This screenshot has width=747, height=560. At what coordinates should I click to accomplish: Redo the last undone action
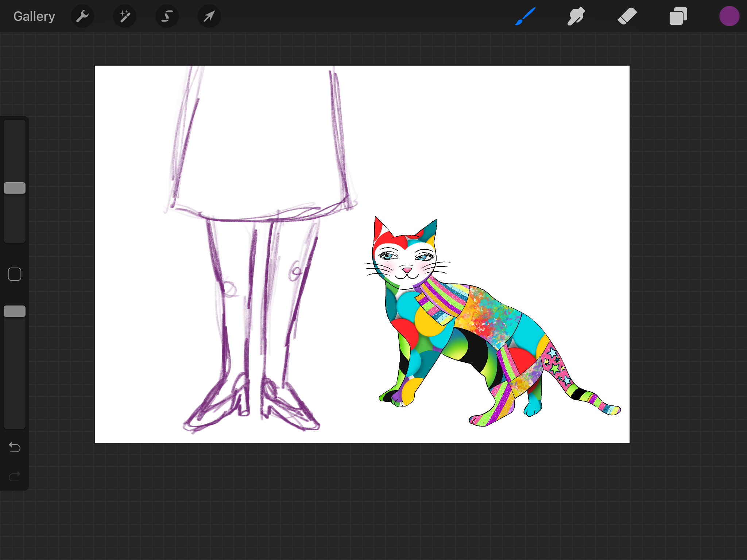(x=15, y=476)
